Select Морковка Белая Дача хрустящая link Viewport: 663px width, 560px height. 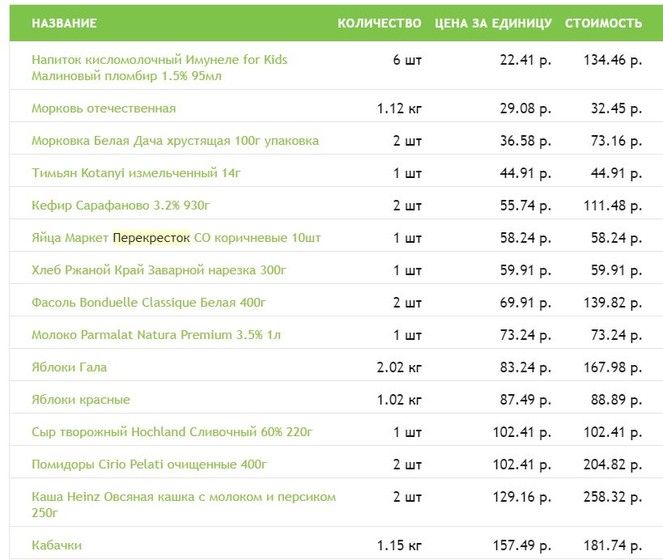point(175,140)
